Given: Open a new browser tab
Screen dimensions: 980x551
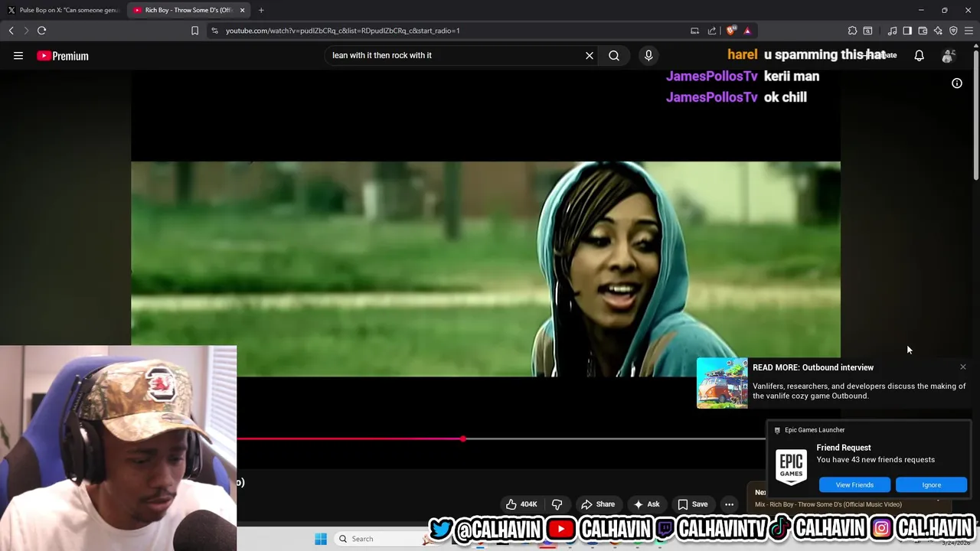Looking at the screenshot, I should (261, 10).
